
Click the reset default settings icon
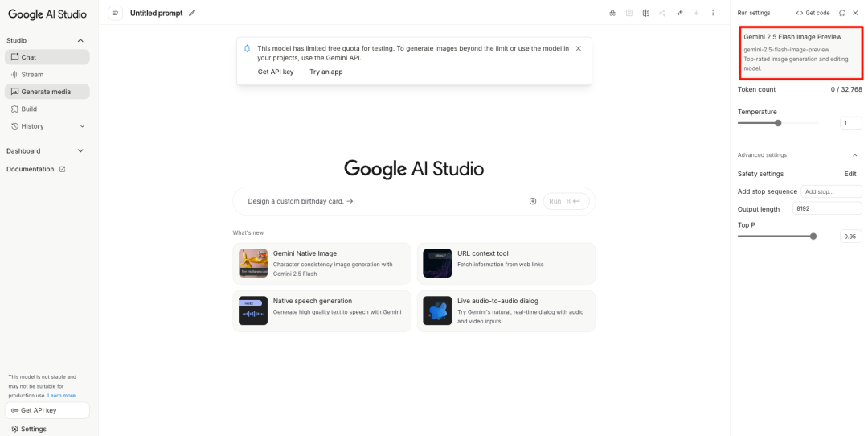click(842, 13)
